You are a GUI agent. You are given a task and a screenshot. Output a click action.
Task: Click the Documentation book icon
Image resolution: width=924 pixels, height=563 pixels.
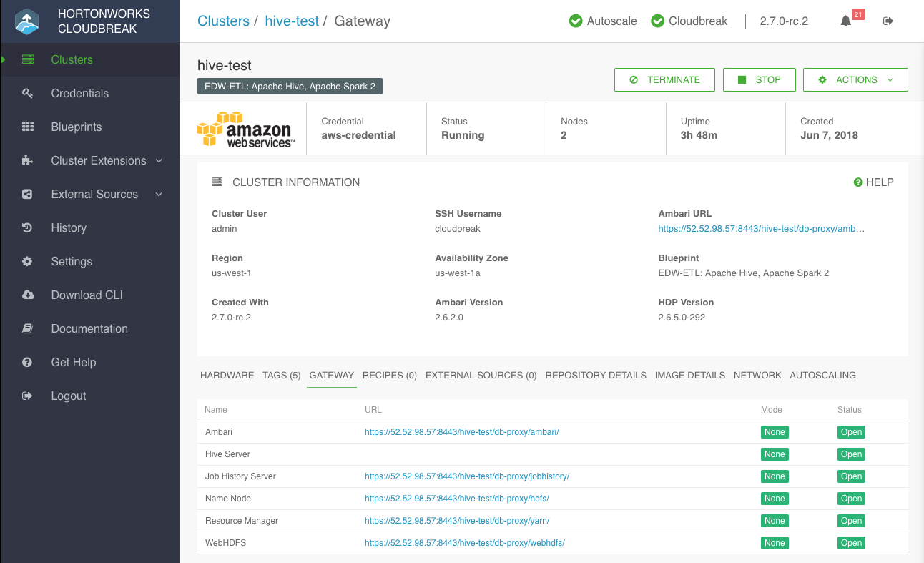pos(28,328)
